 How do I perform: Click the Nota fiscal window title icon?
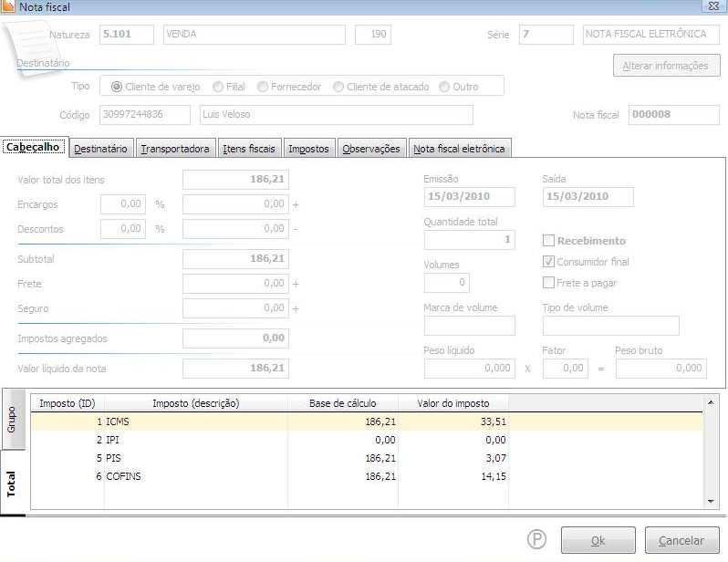coord(8,6)
